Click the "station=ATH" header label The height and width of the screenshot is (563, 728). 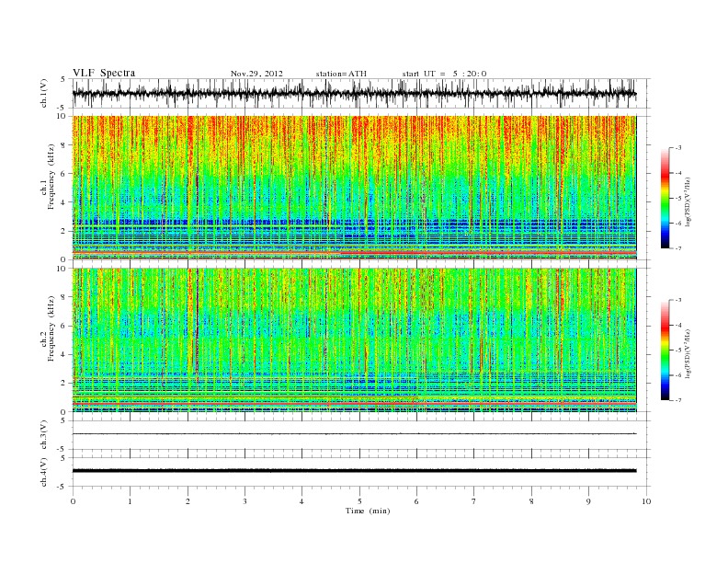[x=341, y=74]
